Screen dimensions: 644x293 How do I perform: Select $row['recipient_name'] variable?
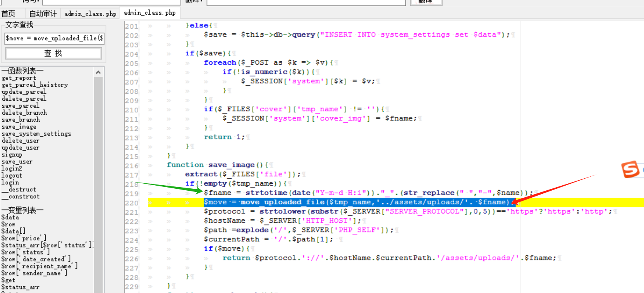[39, 266]
